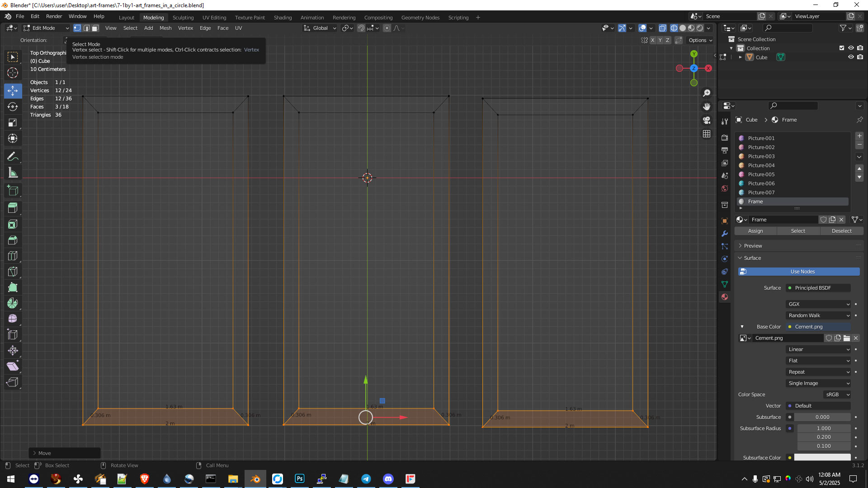Enable vertex select mode
Screen dimensions: 868x488
[77, 28]
